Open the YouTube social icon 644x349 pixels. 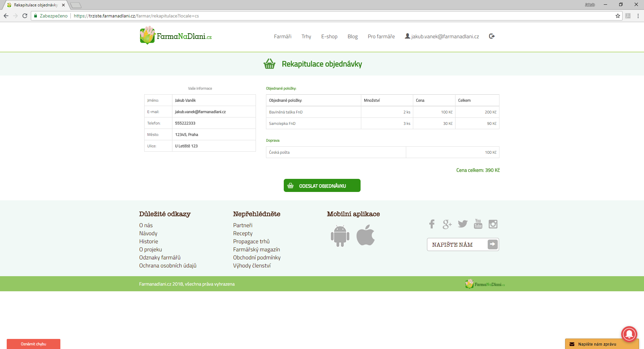(x=478, y=224)
